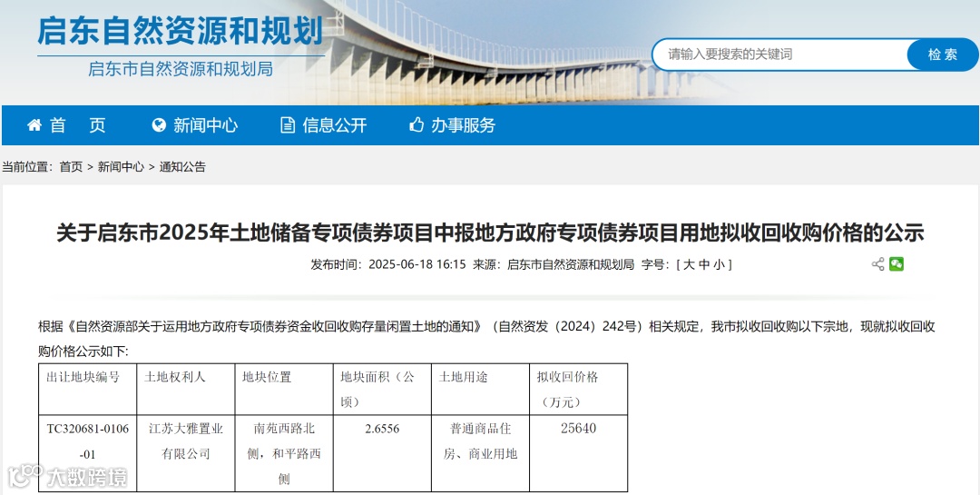Click the 检索 search button
Screen dimensions: 980x495
pyautogui.click(x=943, y=54)
